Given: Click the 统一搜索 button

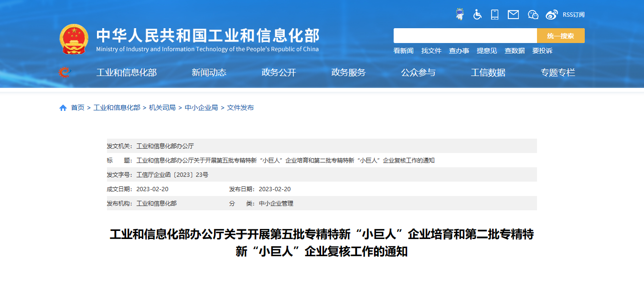Looking at the screenshot, I should (560, 36).
